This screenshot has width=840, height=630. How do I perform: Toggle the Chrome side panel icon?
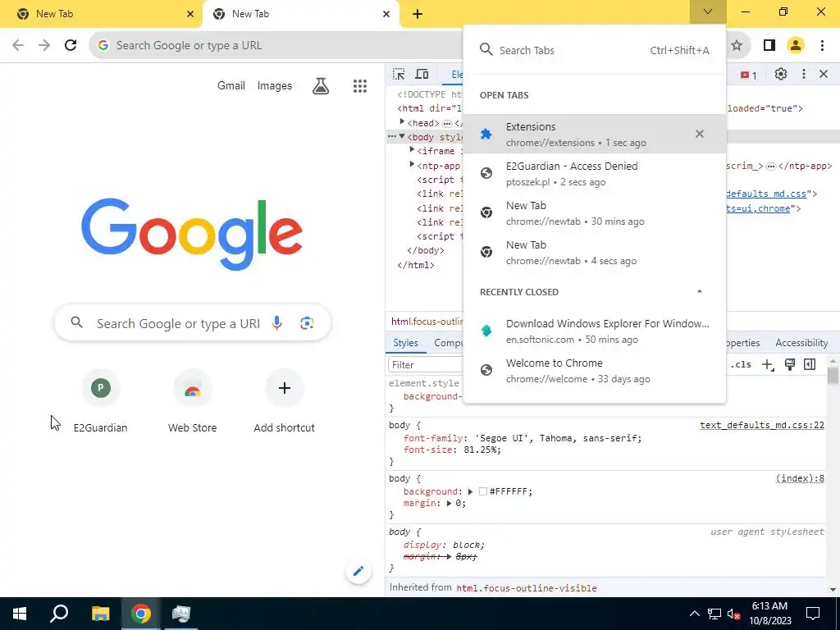[x=769, y=45]
